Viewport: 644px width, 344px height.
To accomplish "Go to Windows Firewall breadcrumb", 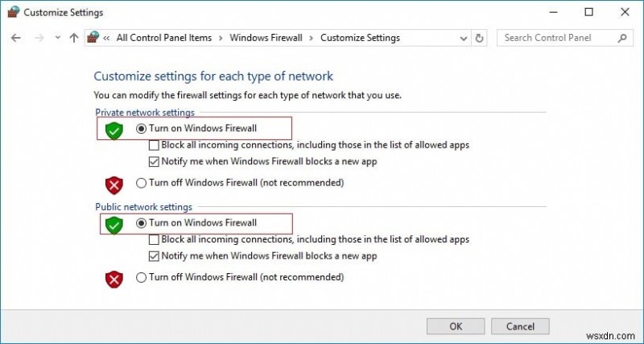I will [x=266, y=38].
